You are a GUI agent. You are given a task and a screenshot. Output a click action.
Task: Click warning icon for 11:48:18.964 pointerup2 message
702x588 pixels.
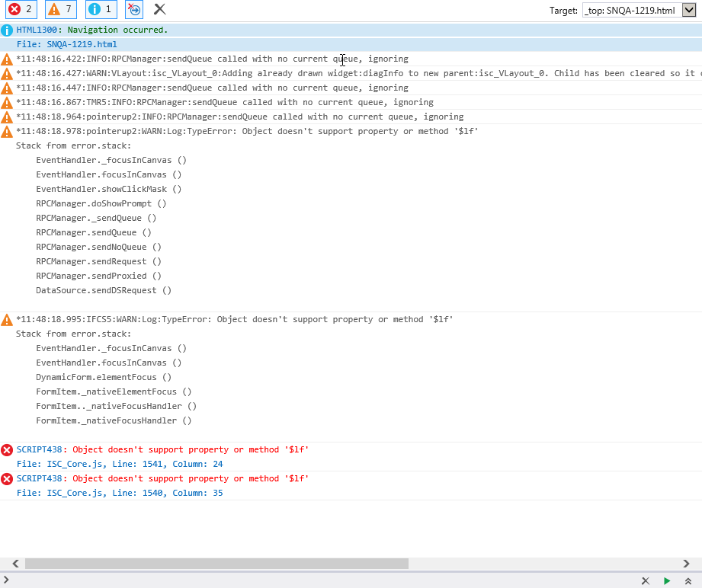click(7, 117)
